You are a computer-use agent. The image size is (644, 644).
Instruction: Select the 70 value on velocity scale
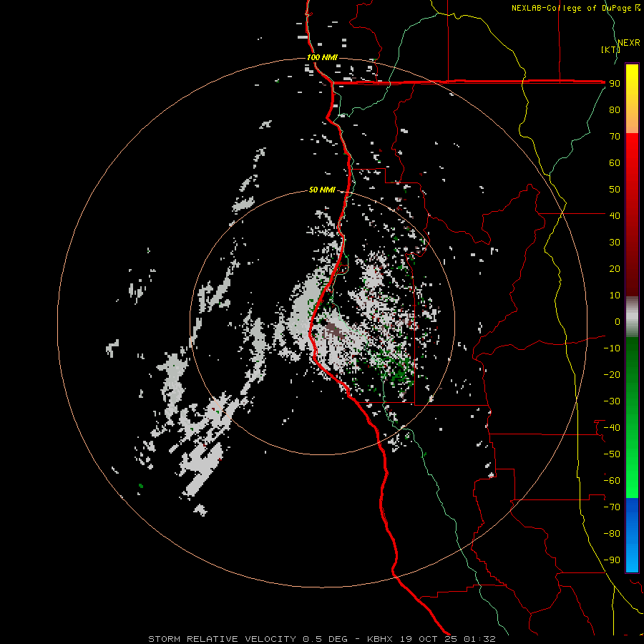pyautogui.click(x=615, y=137)
